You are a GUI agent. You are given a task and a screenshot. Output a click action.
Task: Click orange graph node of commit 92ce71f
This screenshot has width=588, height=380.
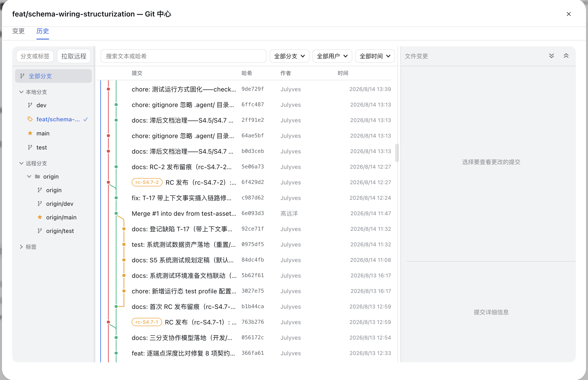tap(124, 229)
